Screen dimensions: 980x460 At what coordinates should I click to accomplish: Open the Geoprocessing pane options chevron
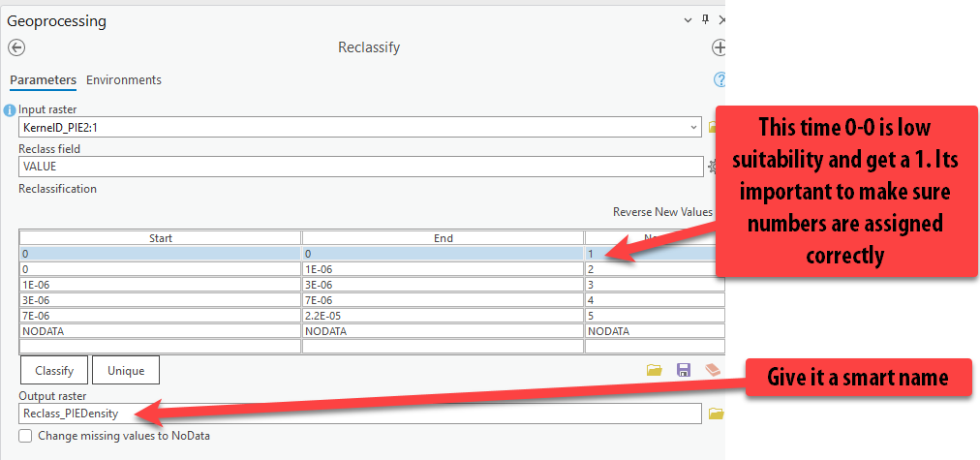688,20
